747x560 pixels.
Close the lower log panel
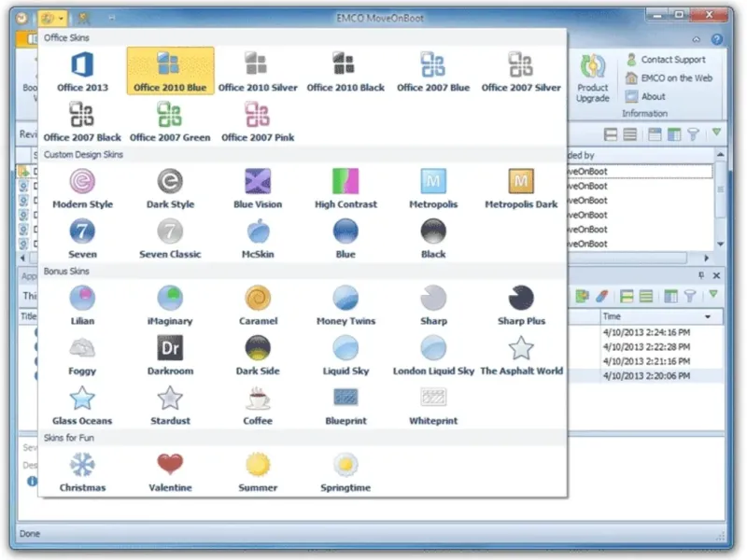pos(716,275)
